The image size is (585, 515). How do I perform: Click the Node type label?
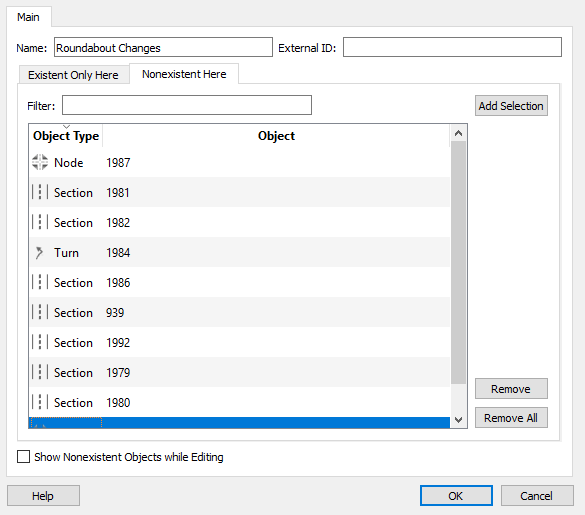click(x=69, y=163)
